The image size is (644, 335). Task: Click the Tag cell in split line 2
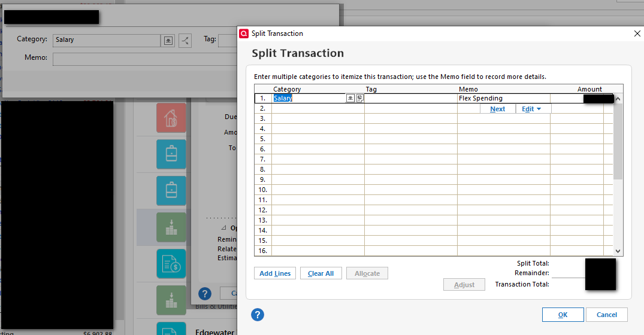[411, 109]
